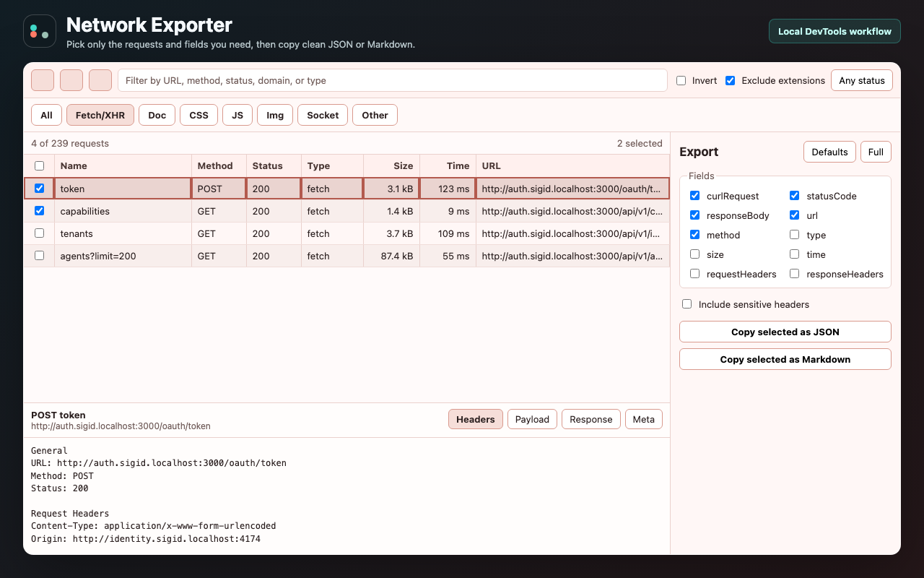Click the Local DevTools workflow badge
924x578 pixels.
tap(834, 31)
